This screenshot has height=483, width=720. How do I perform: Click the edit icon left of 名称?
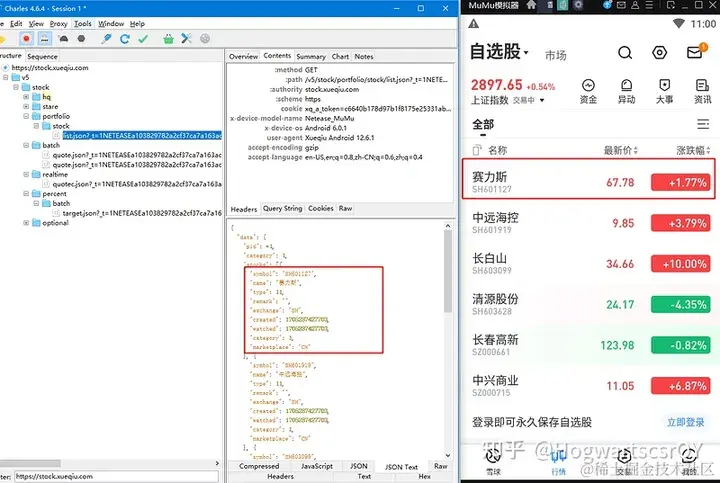coord(477,150)
